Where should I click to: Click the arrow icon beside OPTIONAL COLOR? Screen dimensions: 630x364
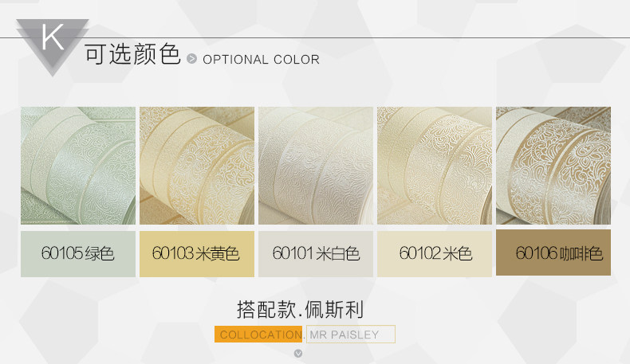[x=191, y=59]
